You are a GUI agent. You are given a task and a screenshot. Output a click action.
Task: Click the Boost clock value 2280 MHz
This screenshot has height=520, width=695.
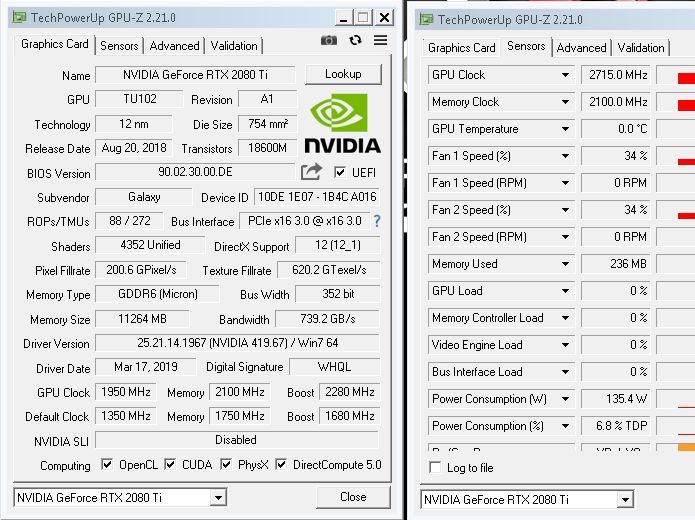349,392
